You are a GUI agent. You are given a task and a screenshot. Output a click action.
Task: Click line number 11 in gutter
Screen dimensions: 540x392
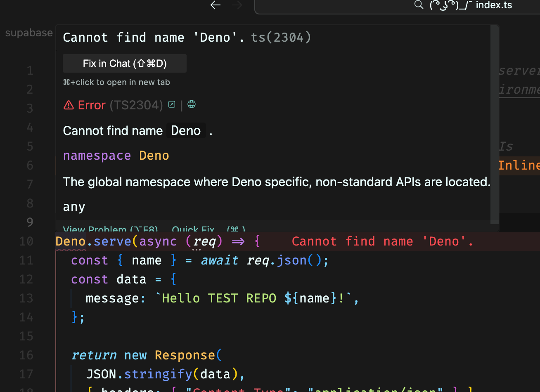point(26,260)
